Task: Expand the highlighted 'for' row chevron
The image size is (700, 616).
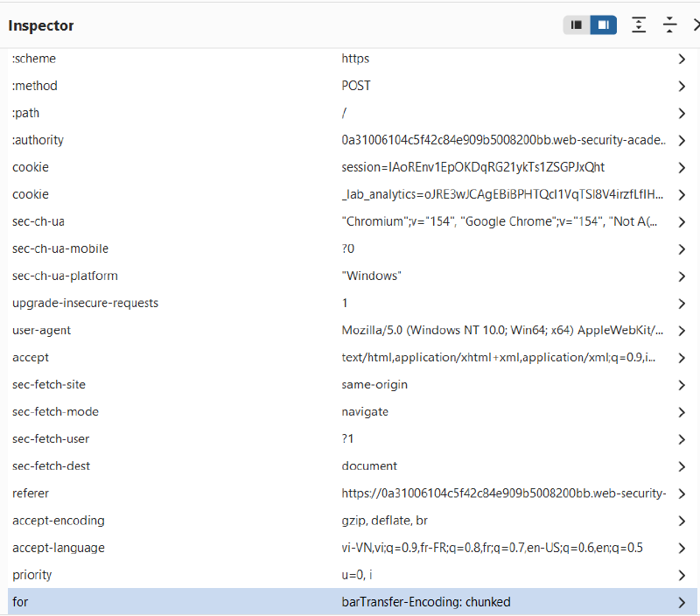Action: pyautogui.click(x=682, y=603)
